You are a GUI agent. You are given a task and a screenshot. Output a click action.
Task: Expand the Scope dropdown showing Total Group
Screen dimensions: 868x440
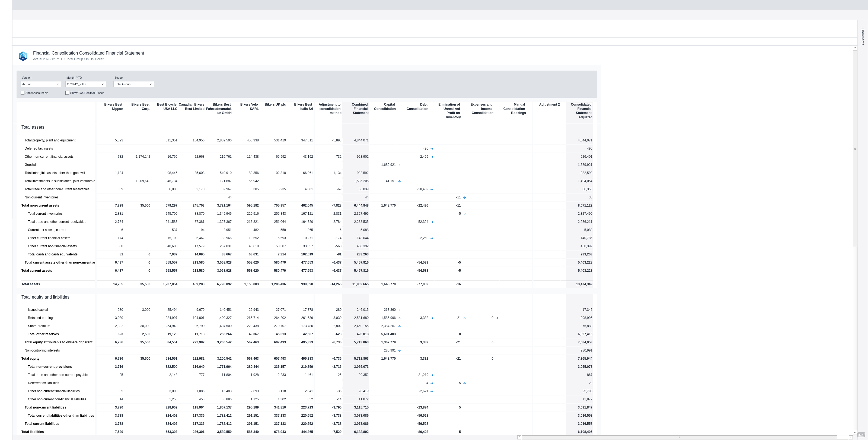click(134, 84)
